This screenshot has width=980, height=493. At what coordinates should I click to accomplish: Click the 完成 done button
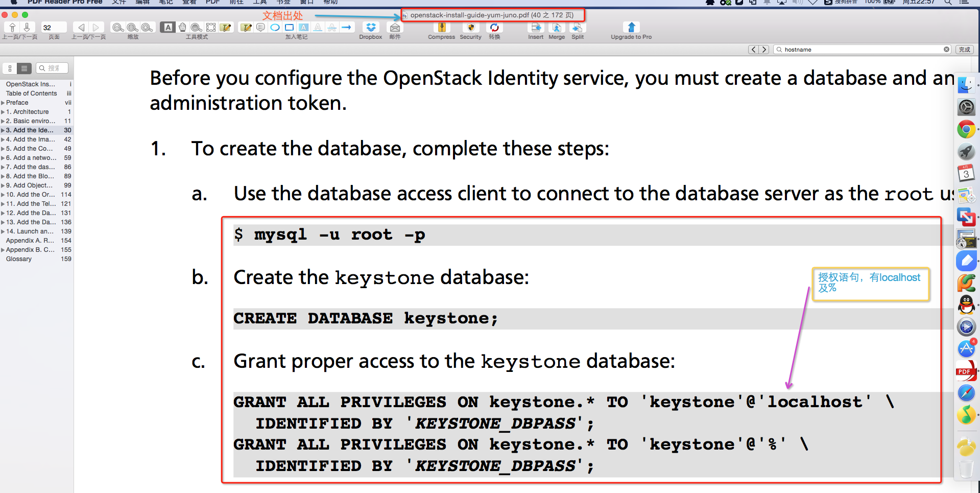[x=964, y=50]
